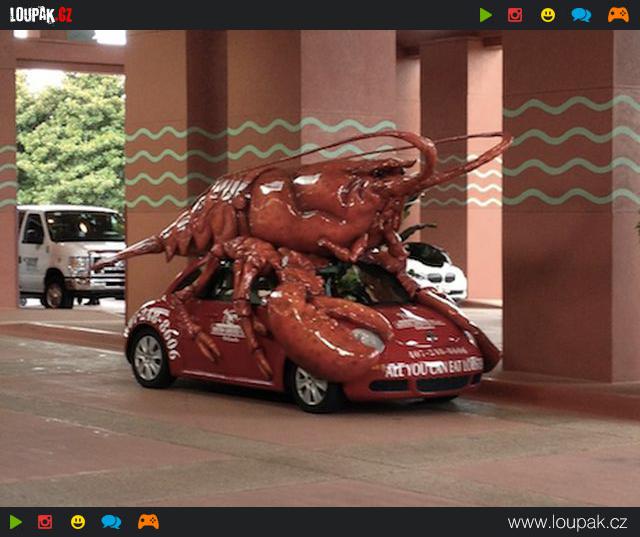Click the white car behind the lobster
This screenshot has height=537, width=640.
435,268
